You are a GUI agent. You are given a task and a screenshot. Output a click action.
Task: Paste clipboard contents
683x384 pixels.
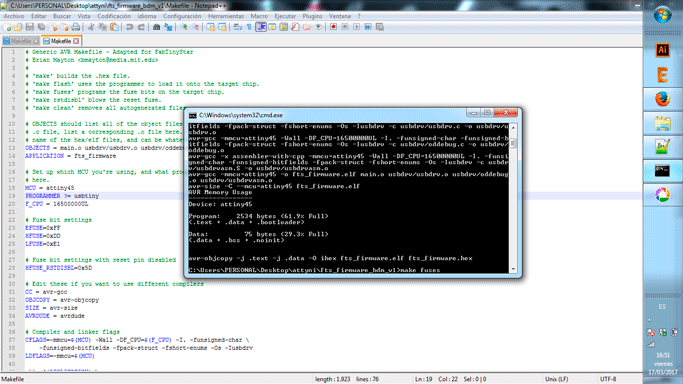click(x=114, y=27)
